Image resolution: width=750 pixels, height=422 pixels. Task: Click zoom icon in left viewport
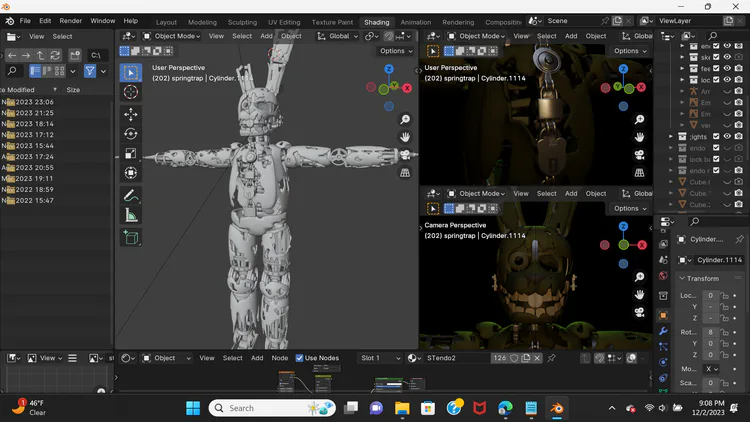pyautogui.click(x=405, y=120)
